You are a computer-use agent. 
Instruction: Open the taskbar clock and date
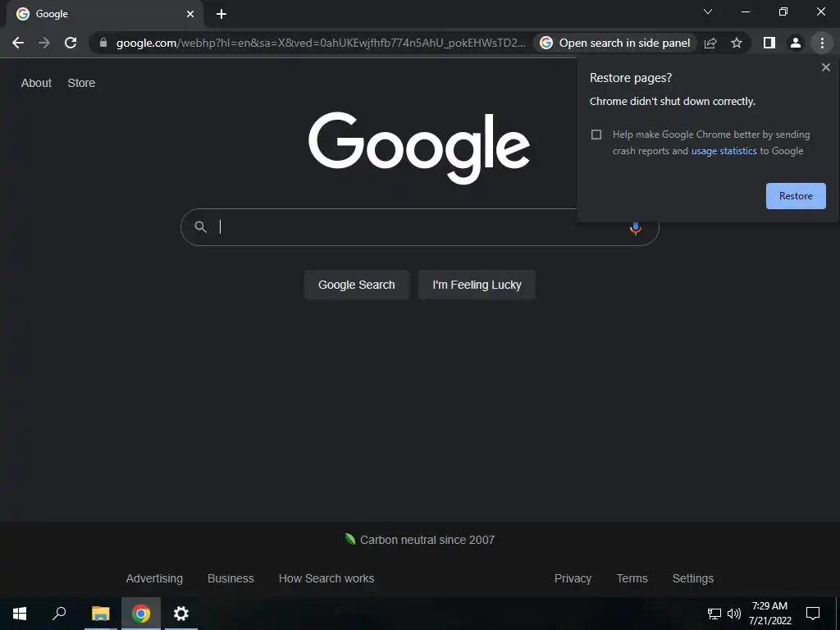click(769, 614)
